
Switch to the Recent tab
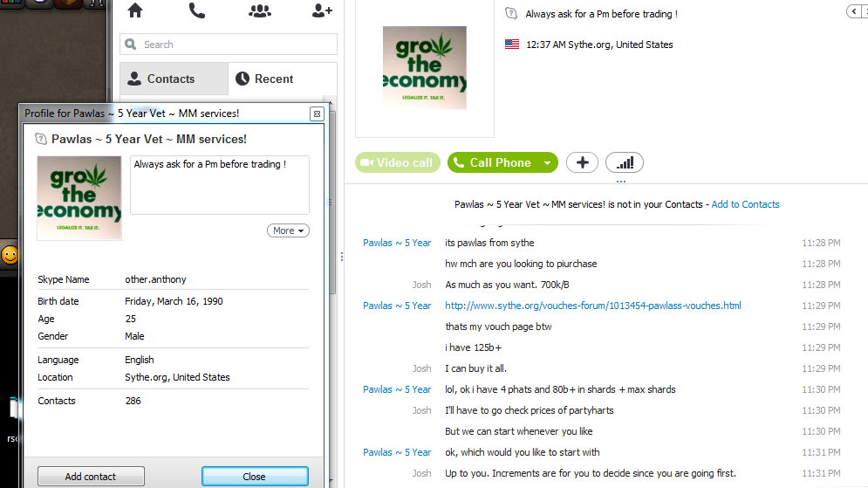click(283, 79)
